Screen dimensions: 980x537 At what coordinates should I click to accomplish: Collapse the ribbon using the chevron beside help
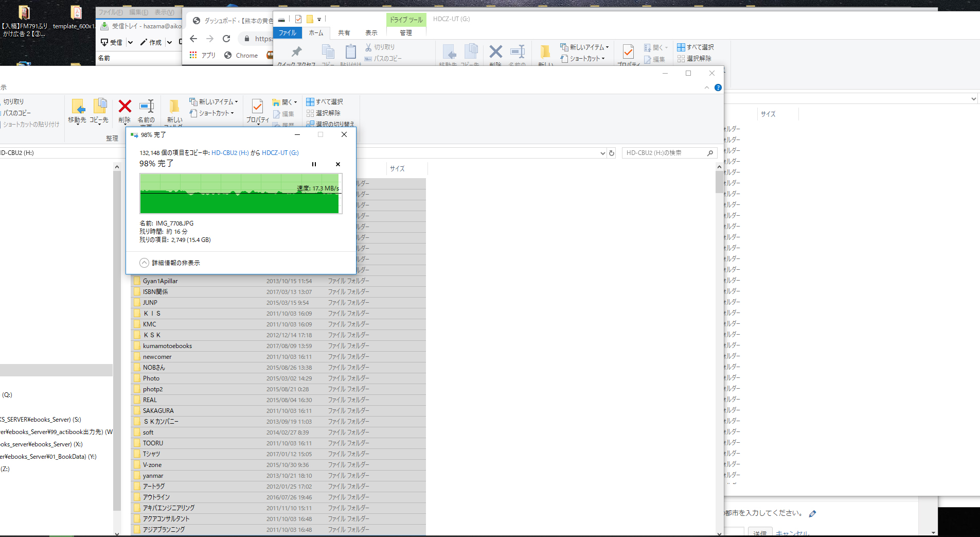[x=707, y=88]
